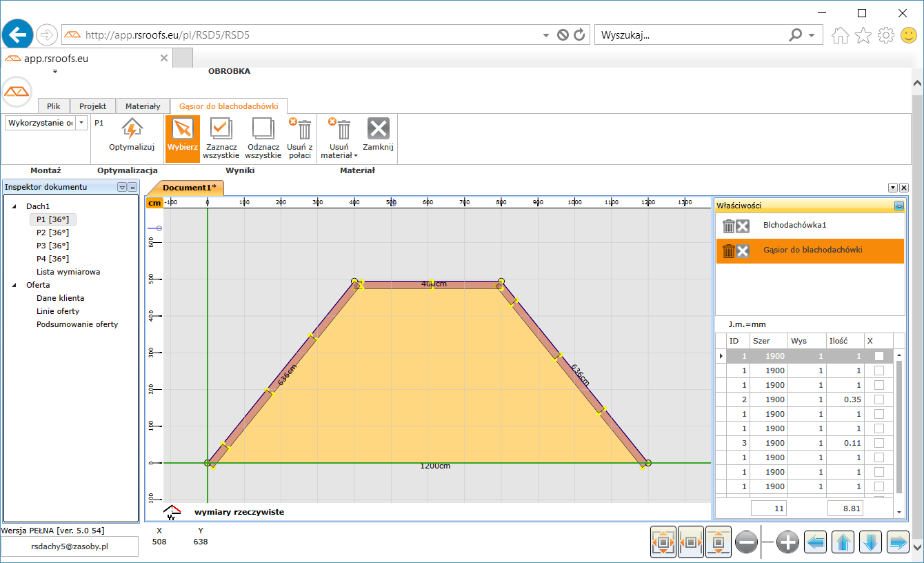Open the Materiały ribbon tab
This screenshot has width=924, height=563.
pyautogui.click(x=143, y=106)
